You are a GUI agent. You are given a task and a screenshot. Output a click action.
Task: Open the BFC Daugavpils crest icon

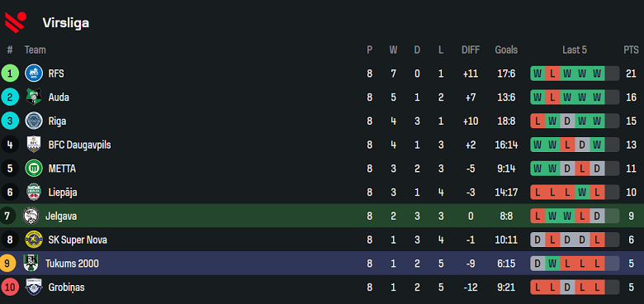[x=34, y=145]
